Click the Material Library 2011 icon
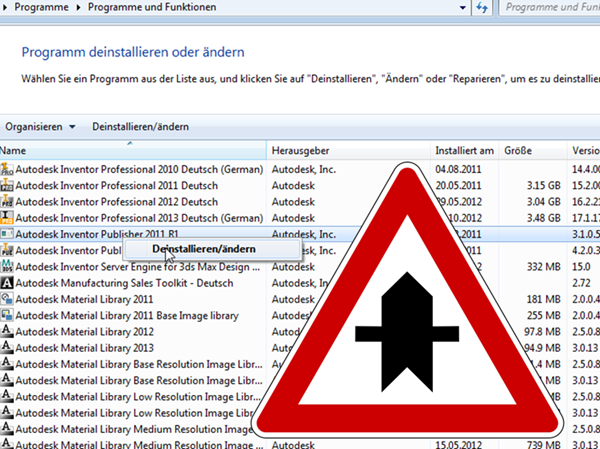The image size is (600, 449). click(7, 299)
